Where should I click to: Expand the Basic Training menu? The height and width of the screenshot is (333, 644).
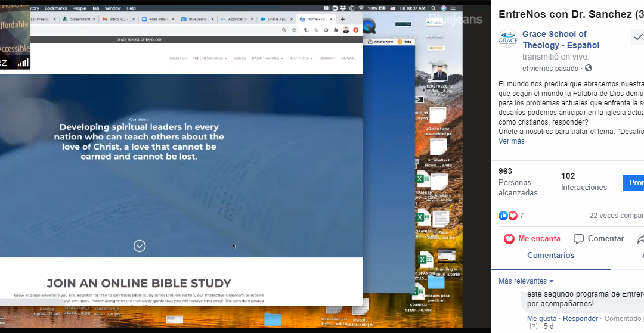pyautogui.click(x=267, y=58)
